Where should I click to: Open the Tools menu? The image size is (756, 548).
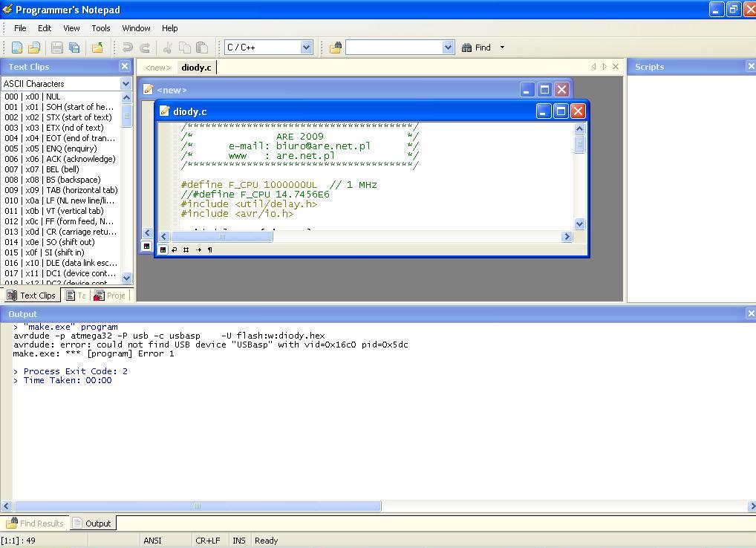(x=101, y=28)
